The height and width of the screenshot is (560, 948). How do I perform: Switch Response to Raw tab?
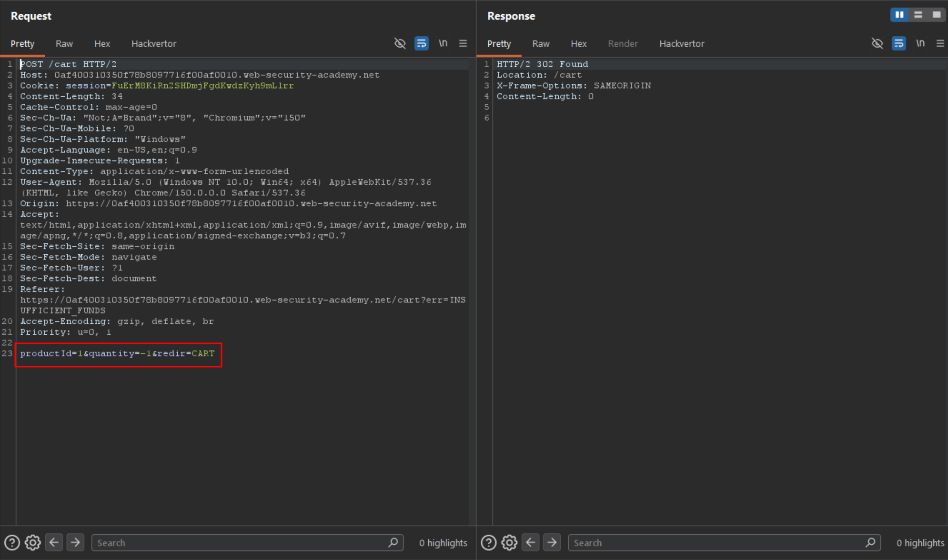[x=541, y=44]
